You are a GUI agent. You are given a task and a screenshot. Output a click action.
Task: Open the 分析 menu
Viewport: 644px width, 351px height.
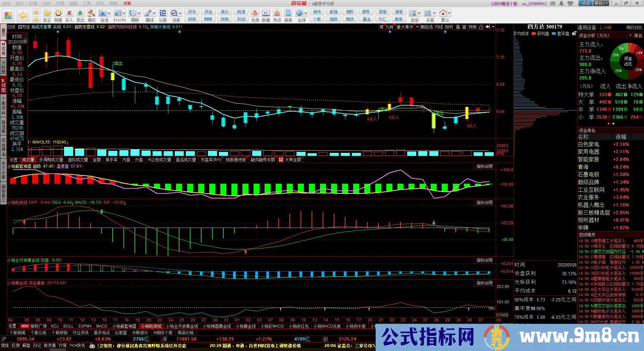pyautogui.click(x=46, y=3)
